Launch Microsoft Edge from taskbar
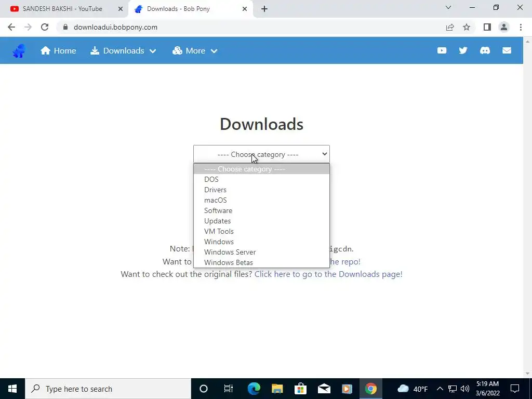This screenshot has height=399, width=532. click(x=254, y=389)
